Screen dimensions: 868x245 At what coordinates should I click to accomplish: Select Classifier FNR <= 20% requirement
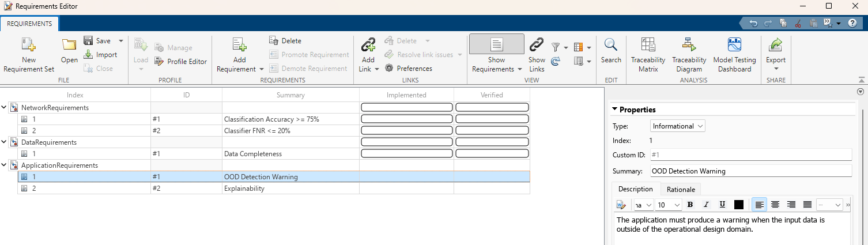click(274, 131)
